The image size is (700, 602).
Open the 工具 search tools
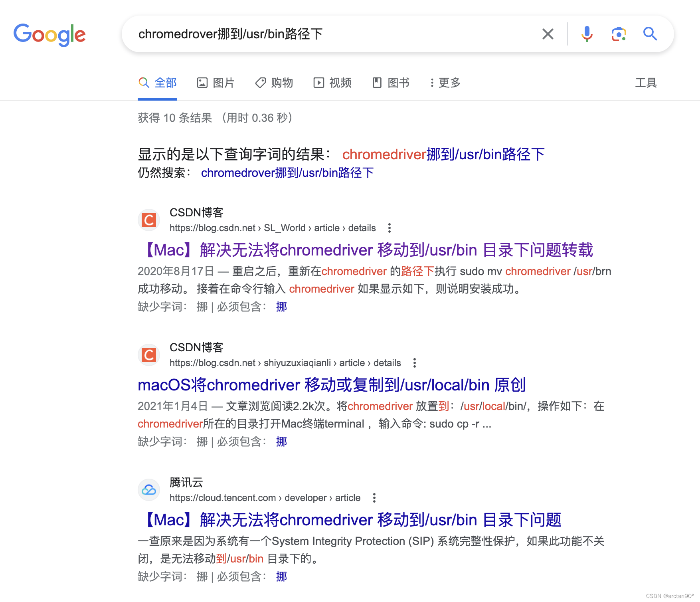pos(646,83)
